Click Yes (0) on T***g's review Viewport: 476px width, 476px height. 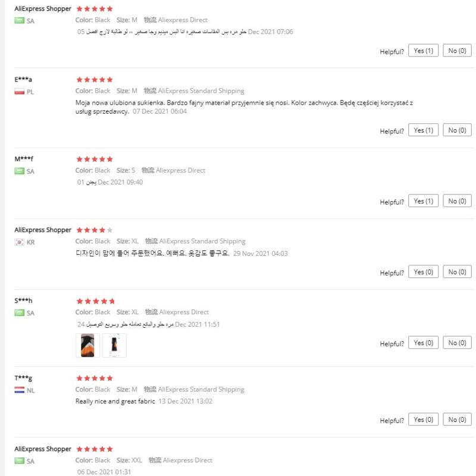coord(423,419)
